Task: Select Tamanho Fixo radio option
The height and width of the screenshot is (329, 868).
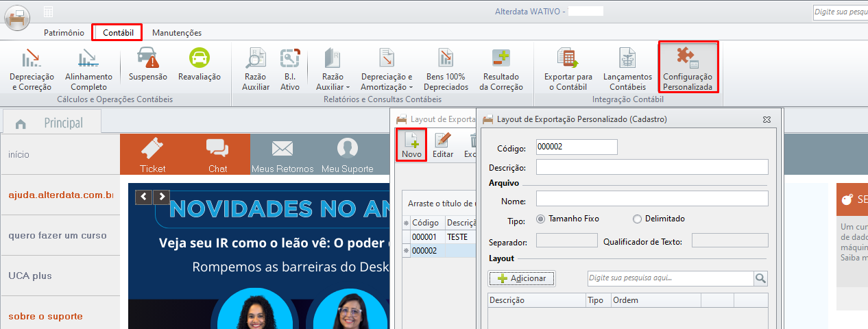Action: tap(540, 219)
